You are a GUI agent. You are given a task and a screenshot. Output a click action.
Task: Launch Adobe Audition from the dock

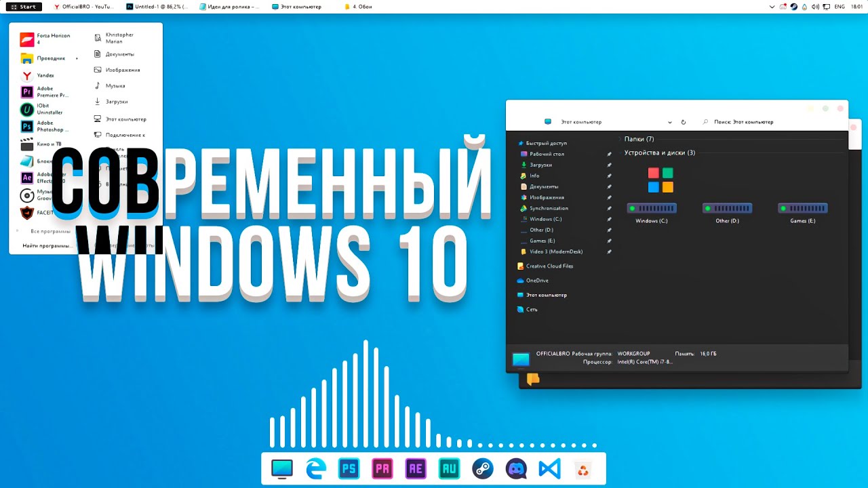(x=449, y=468)
